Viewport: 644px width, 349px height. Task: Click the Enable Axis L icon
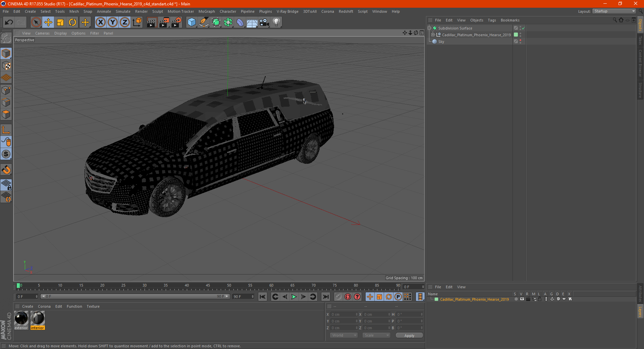tap(6, 130)
